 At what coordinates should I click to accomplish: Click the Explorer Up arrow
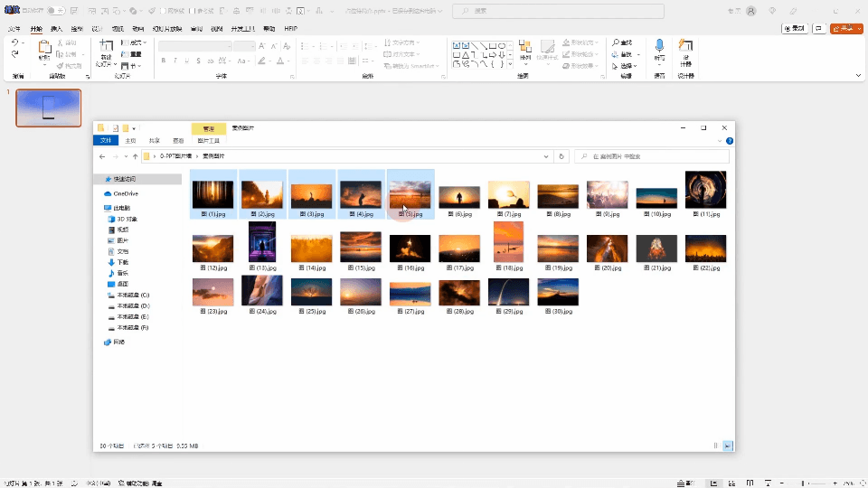(135, 156)
